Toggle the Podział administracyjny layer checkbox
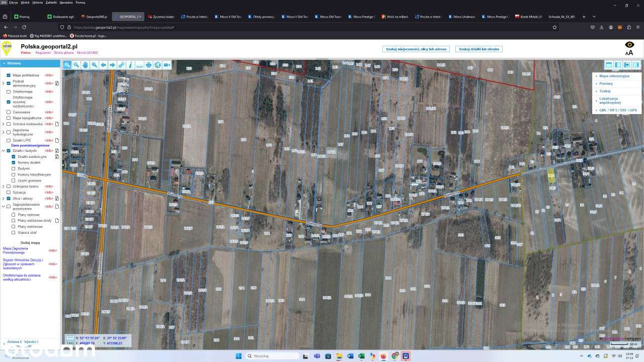The image size is (644, 362). tap(9, 83)
